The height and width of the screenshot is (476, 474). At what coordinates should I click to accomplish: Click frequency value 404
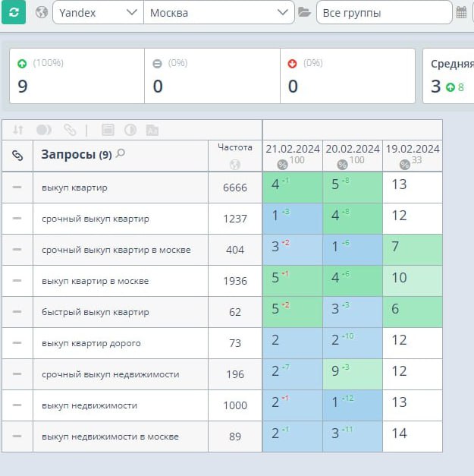[x=235, y=250]
